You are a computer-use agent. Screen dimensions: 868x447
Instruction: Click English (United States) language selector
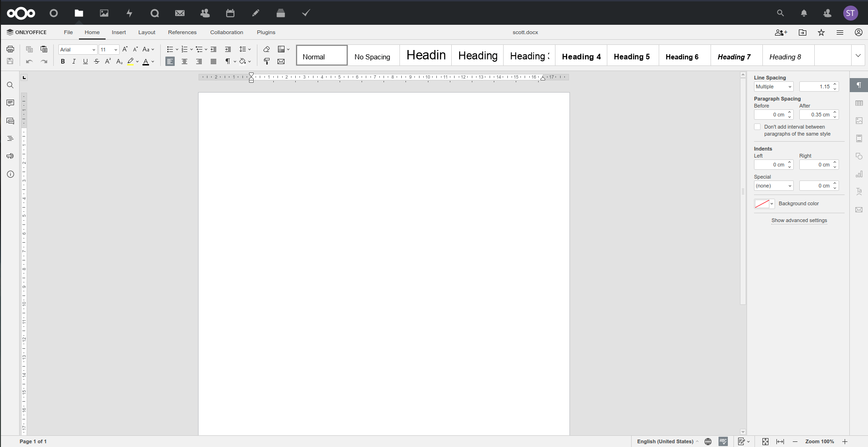pyautogui.click(x=668, y=441)
